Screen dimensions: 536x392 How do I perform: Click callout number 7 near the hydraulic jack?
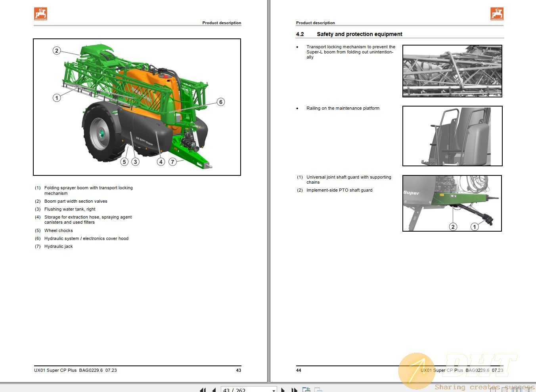[x=172, y=162]
